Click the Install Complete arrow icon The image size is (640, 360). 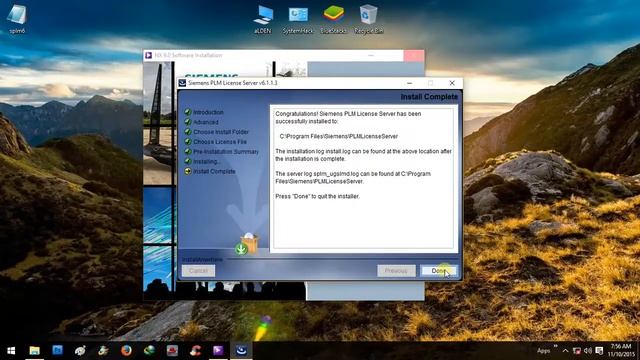(x=188, y=171)
